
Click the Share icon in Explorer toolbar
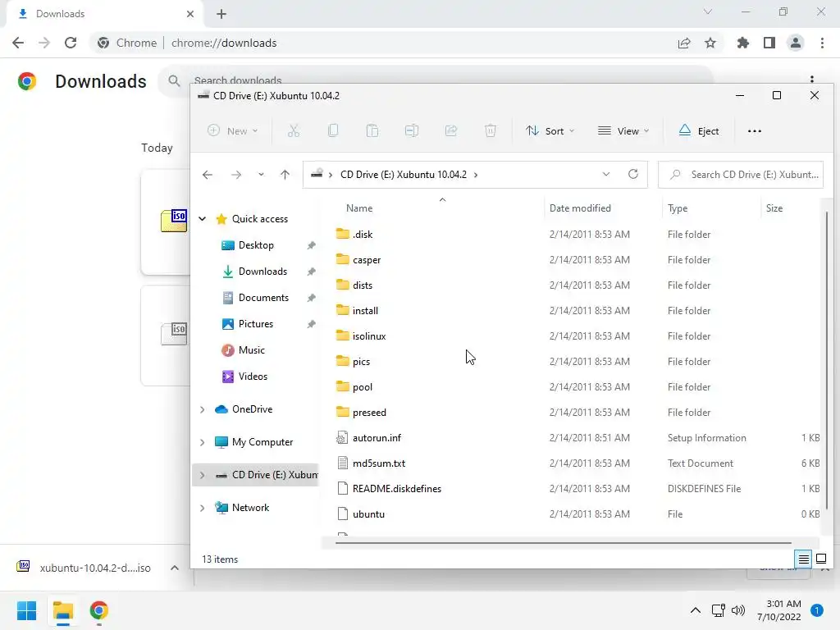pos(451,130)
